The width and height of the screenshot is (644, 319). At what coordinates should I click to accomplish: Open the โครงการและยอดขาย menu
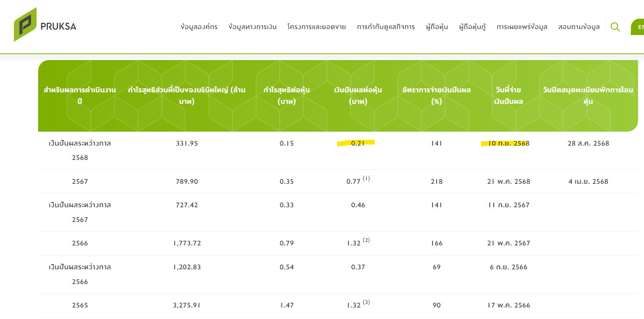317,27
